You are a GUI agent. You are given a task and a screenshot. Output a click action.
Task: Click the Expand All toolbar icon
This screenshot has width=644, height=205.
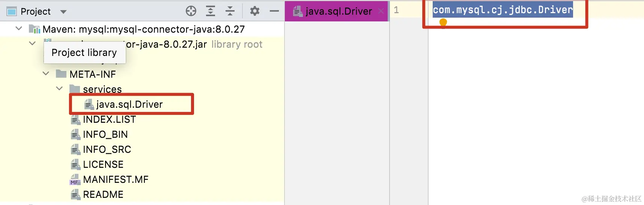click(x=211, y=11)
